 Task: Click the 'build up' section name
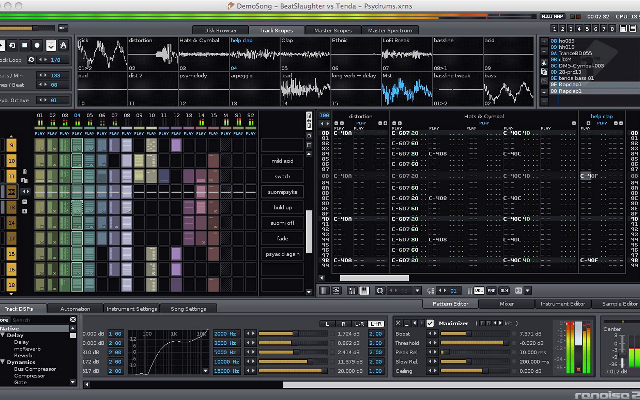[x=282, y=207]
